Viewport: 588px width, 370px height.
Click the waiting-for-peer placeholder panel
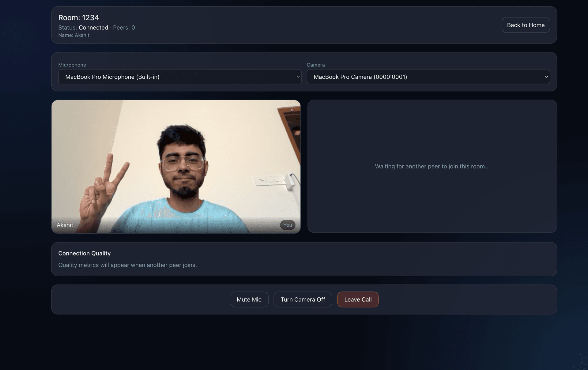[432, 166]
